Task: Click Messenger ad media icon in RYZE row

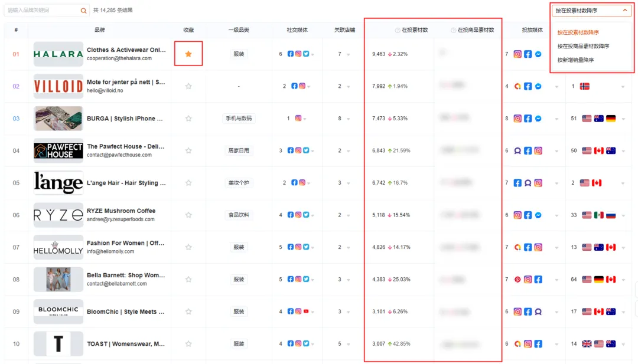Action: 538,215
